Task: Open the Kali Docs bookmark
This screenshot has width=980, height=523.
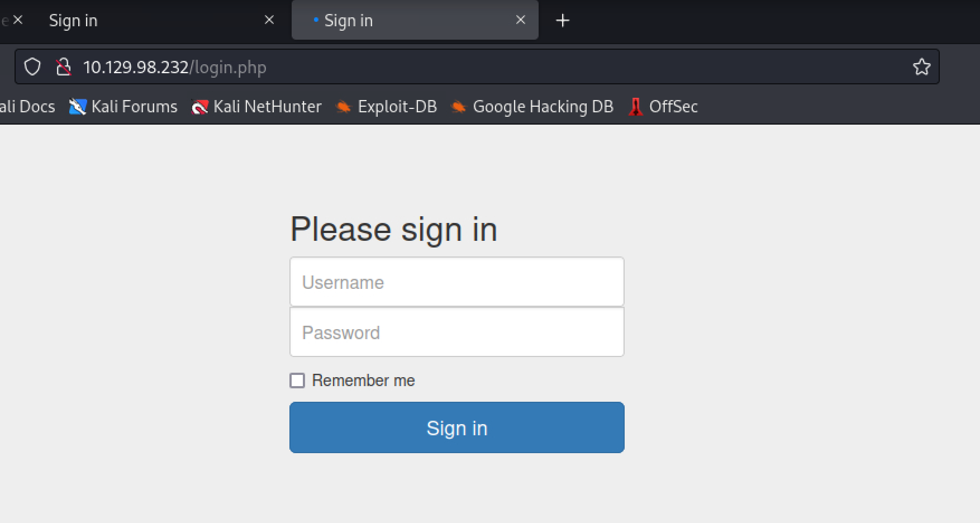Action: point(27,107)
